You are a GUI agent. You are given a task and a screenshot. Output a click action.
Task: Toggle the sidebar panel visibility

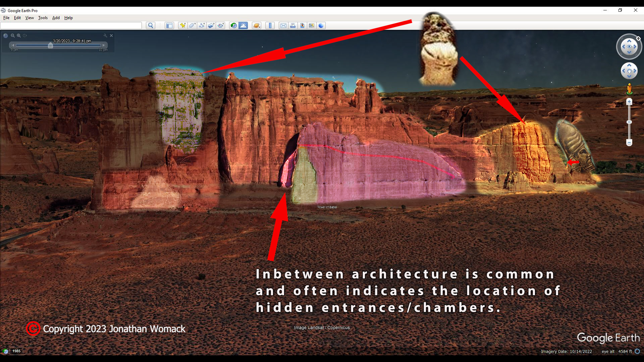[x=169, y=25]
